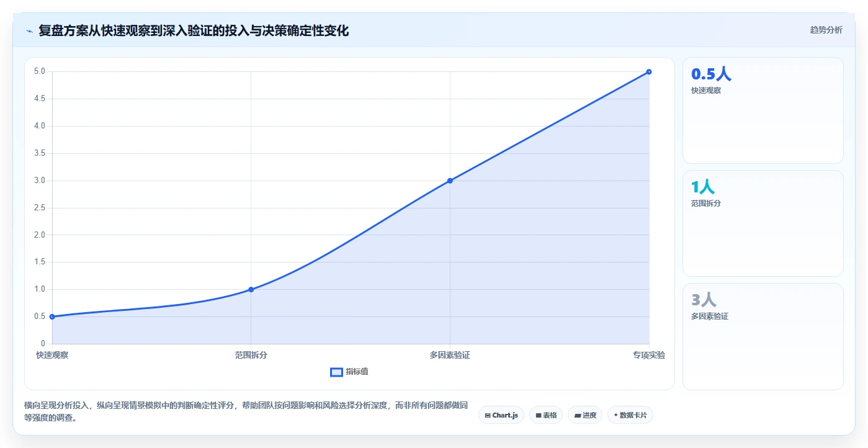
Task: Click the 2.5 y-axis tick label
Action: click(40, 208)
